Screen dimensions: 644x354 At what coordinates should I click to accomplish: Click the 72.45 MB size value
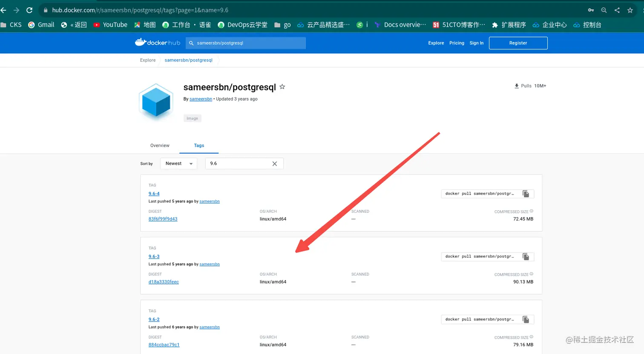click(523, 219)
